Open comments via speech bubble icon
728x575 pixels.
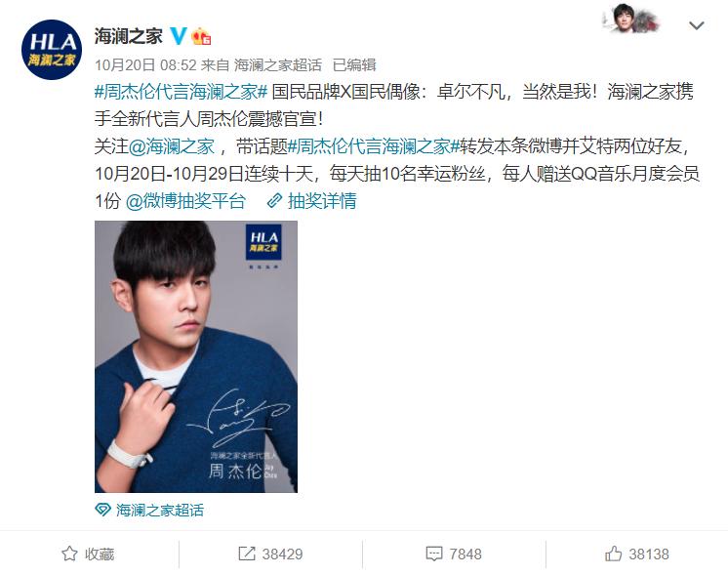pos(434,554)
